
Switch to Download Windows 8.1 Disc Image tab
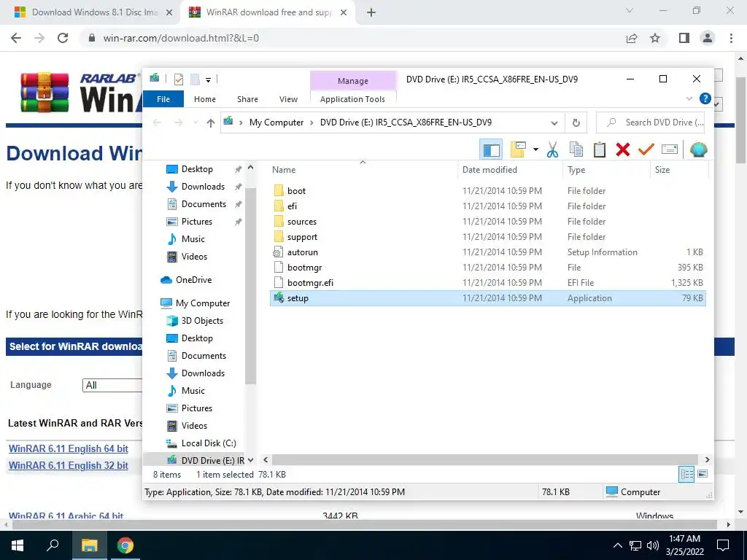click(94, 12)
